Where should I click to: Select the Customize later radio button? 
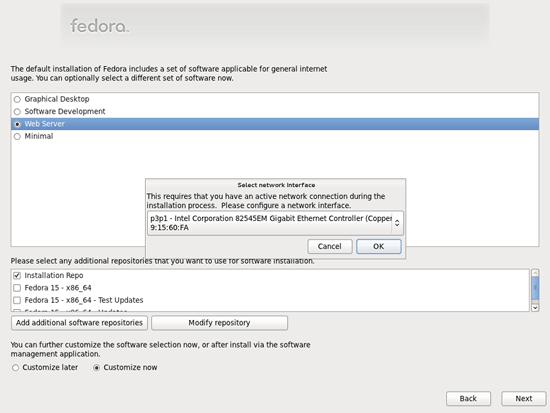15,368
